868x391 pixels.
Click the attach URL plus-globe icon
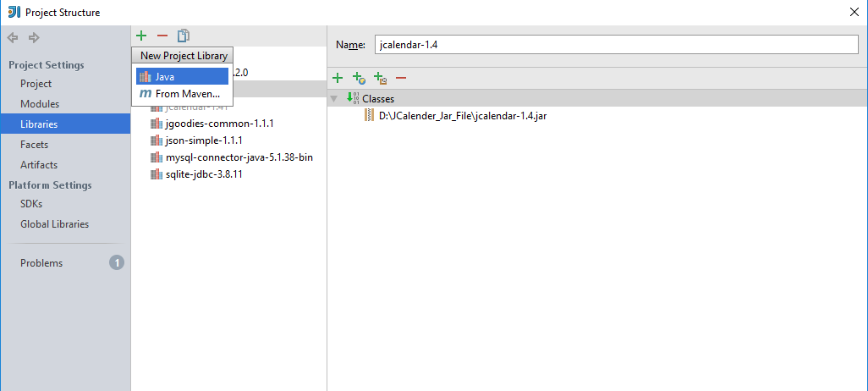pyautogui.click(x=359, y=78)
